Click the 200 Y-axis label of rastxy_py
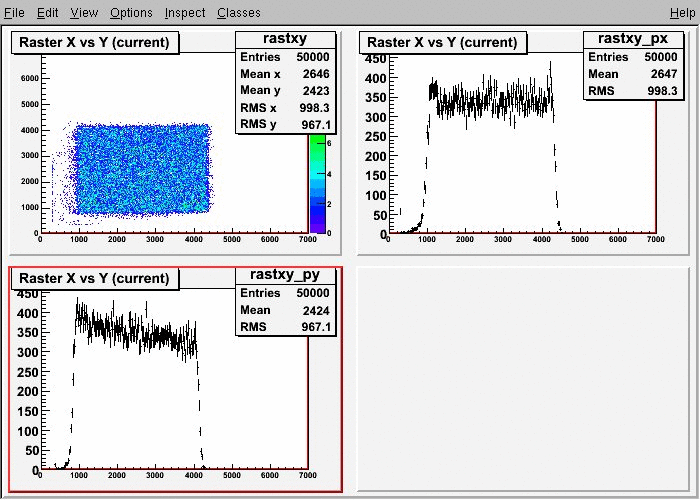Viewport: 700px width, 500px height. [28, 392]
